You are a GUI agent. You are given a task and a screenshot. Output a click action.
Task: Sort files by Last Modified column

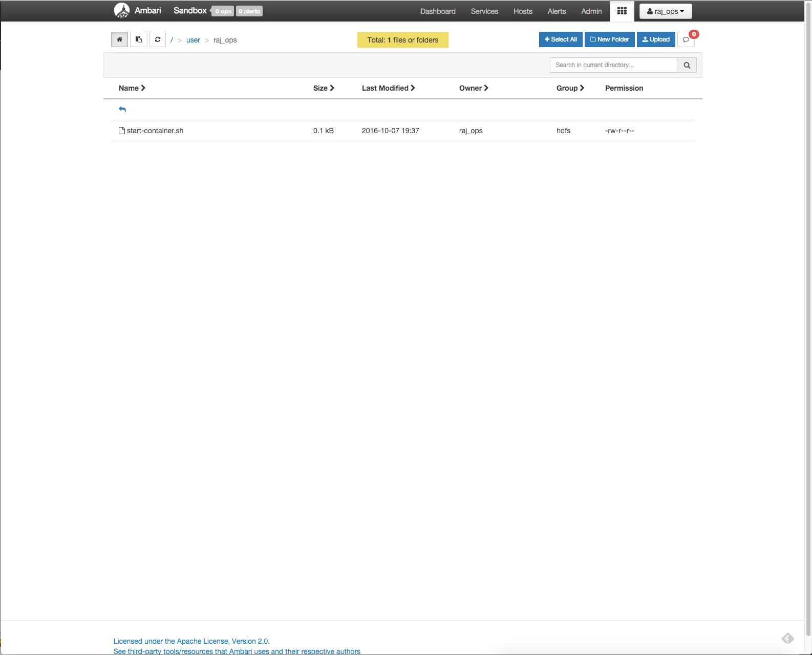[389, 88]
